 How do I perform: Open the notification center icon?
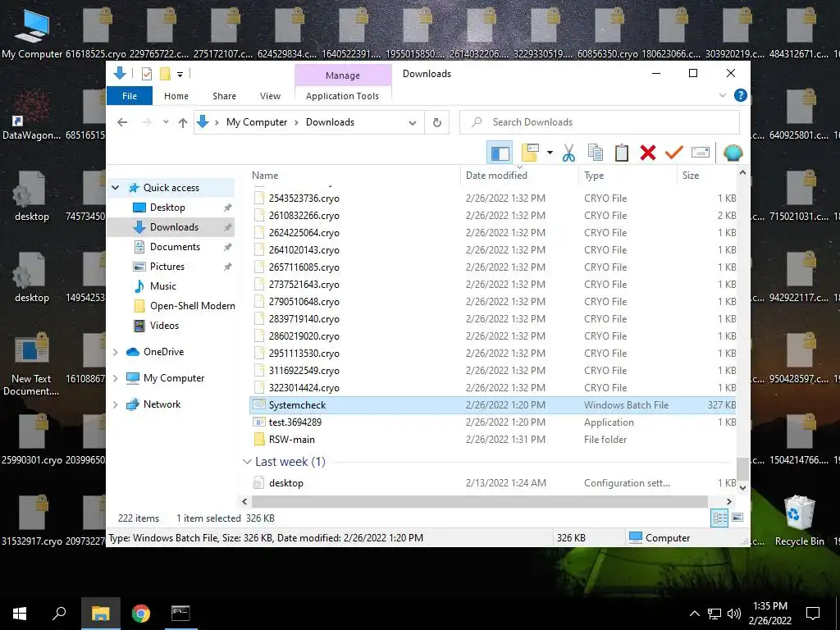813,614
